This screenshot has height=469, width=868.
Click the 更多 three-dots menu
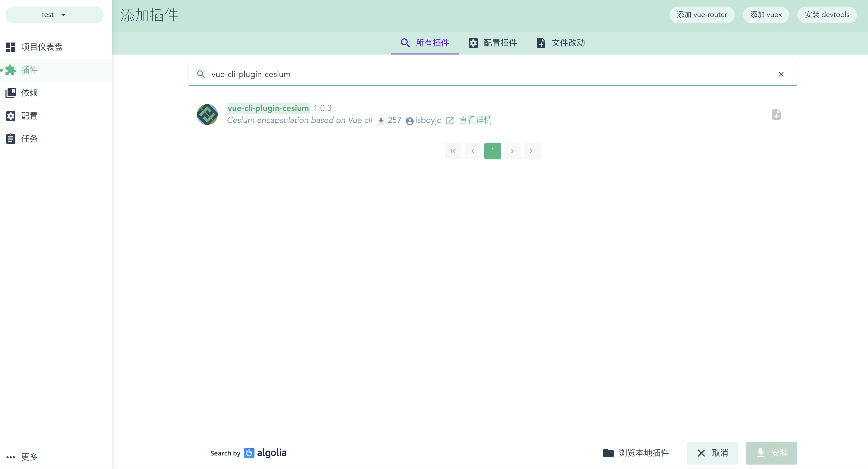[x=11, y=457]
